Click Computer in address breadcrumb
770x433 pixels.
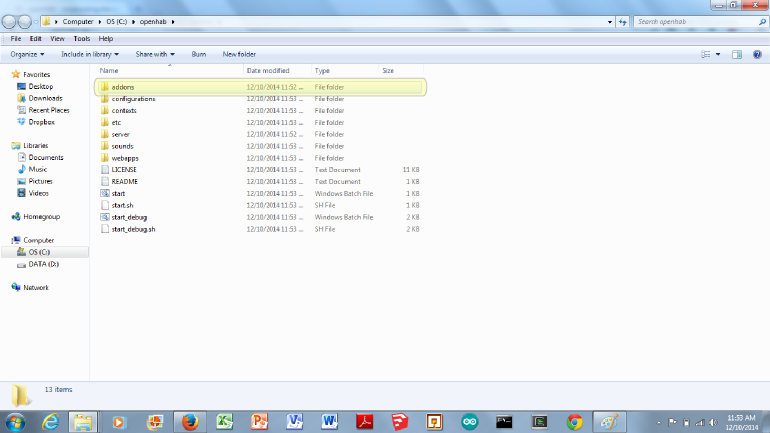tap(78, 22)
